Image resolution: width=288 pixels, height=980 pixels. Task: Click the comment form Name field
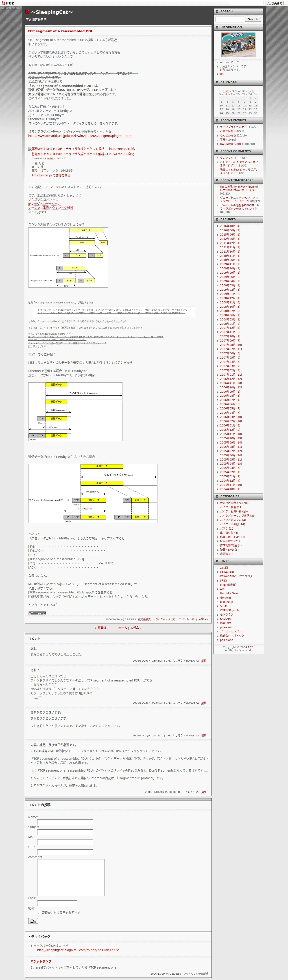coord(65,822)
